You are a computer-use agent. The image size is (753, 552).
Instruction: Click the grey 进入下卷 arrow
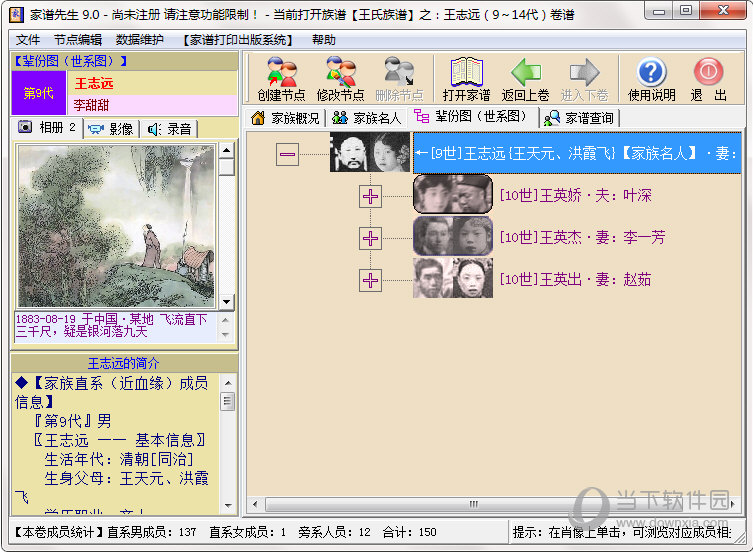584,79
